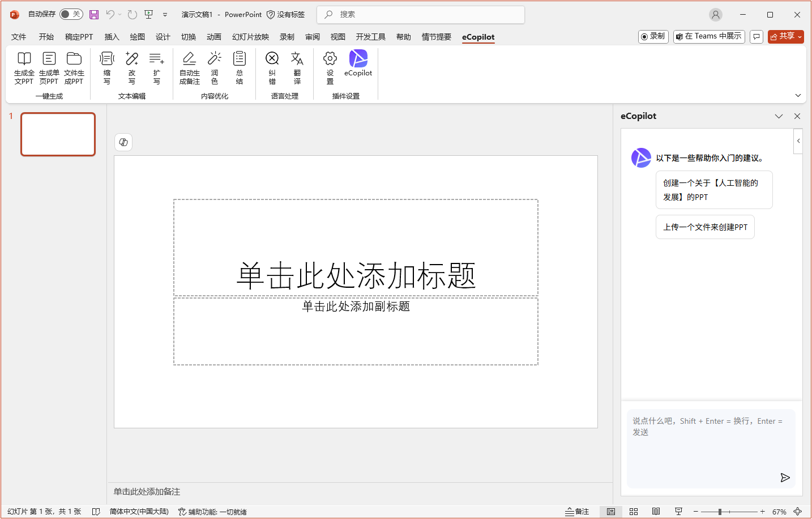Collapse the ribbon using its chevron
812x519 pixels.
(x=798, y=95)
